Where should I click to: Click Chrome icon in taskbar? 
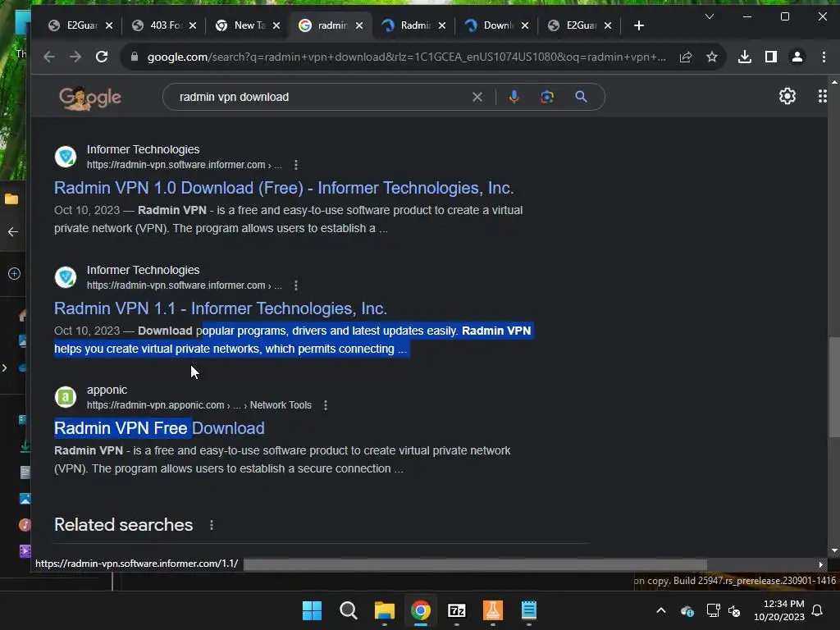click(x=421, y=610)
